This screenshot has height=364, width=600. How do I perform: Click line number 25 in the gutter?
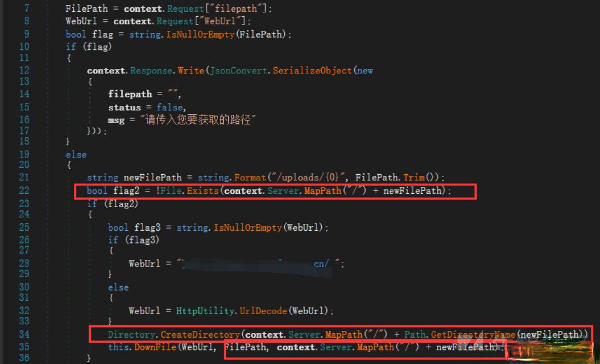pos(24,227)
